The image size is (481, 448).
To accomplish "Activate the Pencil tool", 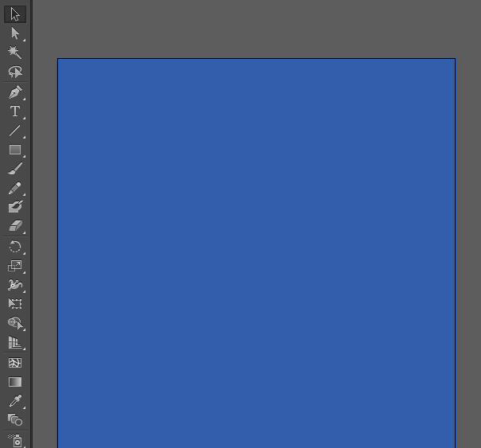I will point(15,188).
